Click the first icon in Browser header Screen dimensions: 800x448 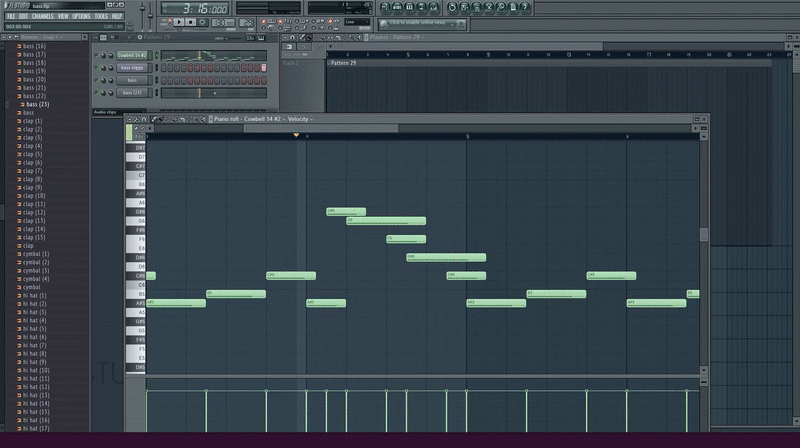3,37
